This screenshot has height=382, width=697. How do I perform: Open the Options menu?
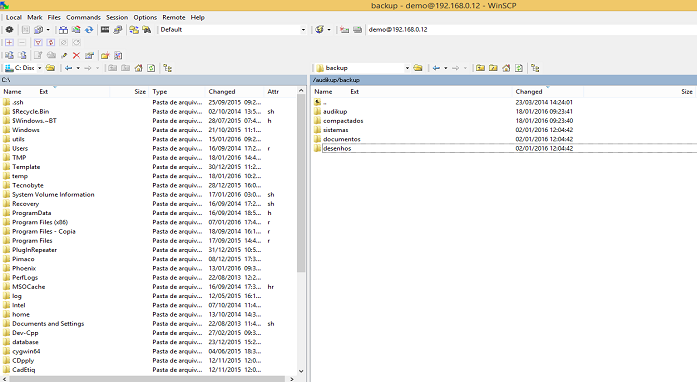(145, 17)
